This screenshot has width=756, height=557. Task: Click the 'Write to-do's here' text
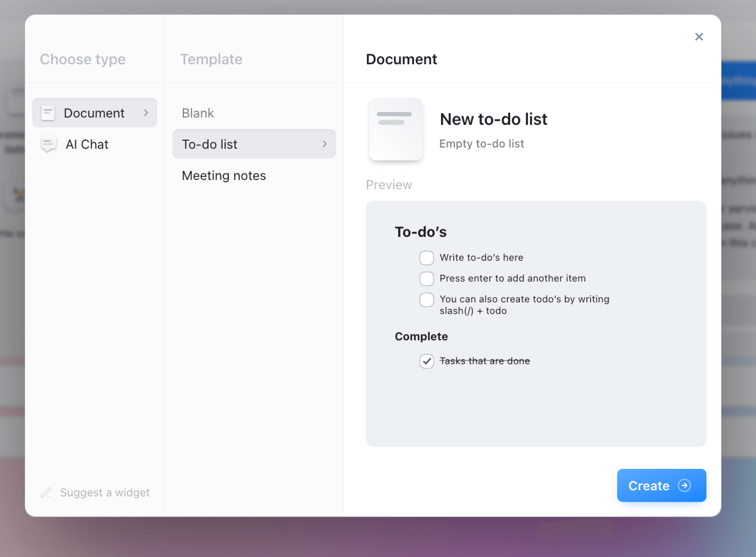[x=481, y=258]
